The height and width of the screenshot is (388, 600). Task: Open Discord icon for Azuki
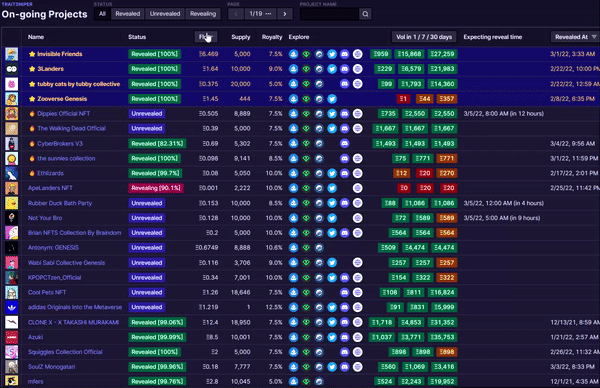pyautogui.click(x=345, y=337)
